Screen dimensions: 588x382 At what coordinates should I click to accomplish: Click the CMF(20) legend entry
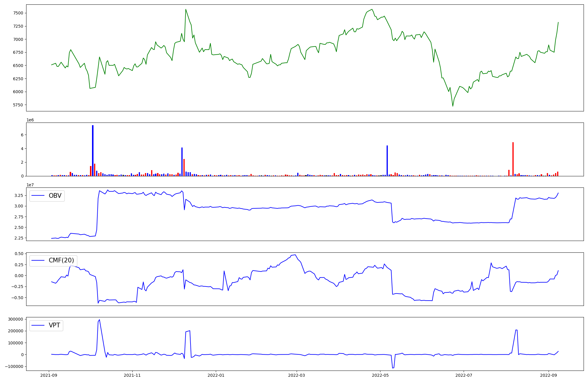click(61, 260)
